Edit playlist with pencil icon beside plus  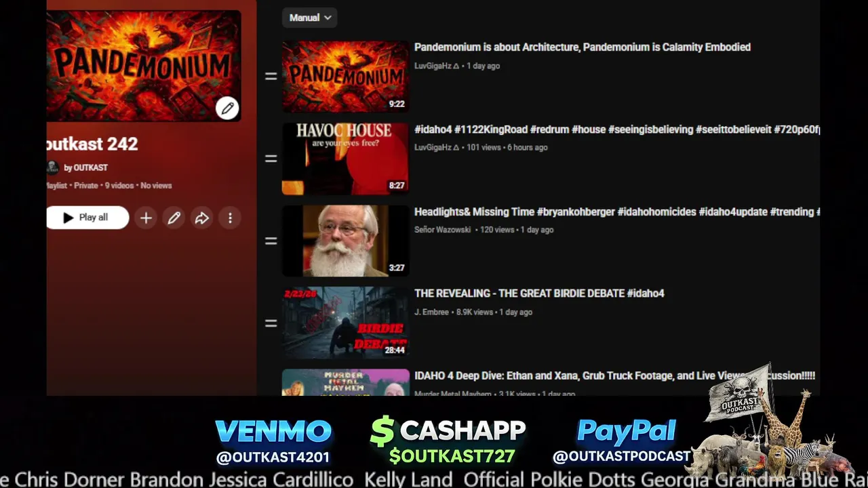[x=174, y=218]
